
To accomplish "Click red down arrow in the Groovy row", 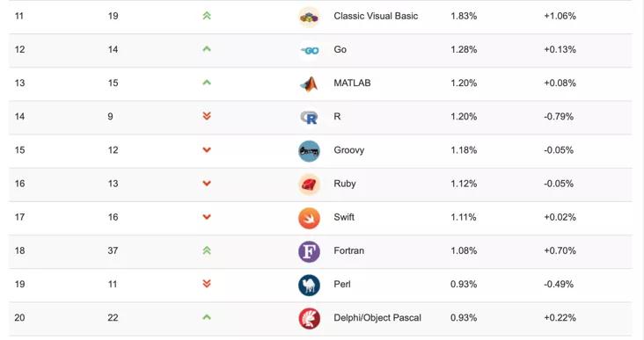I will point(207,150).
